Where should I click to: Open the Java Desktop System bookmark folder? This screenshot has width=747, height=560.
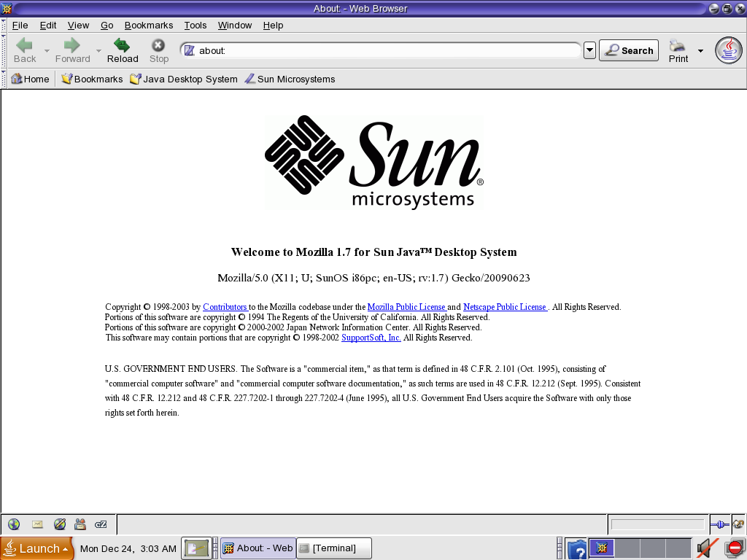[183, 79]
